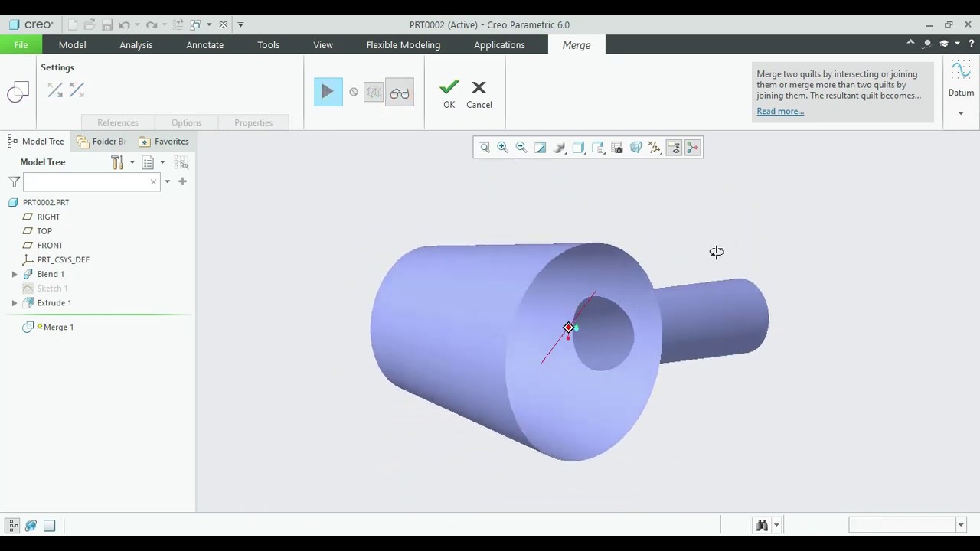Select the FRONT datum plane
Image resolution: width=980 pixels, height=551 pixels.
coord(50,246)
